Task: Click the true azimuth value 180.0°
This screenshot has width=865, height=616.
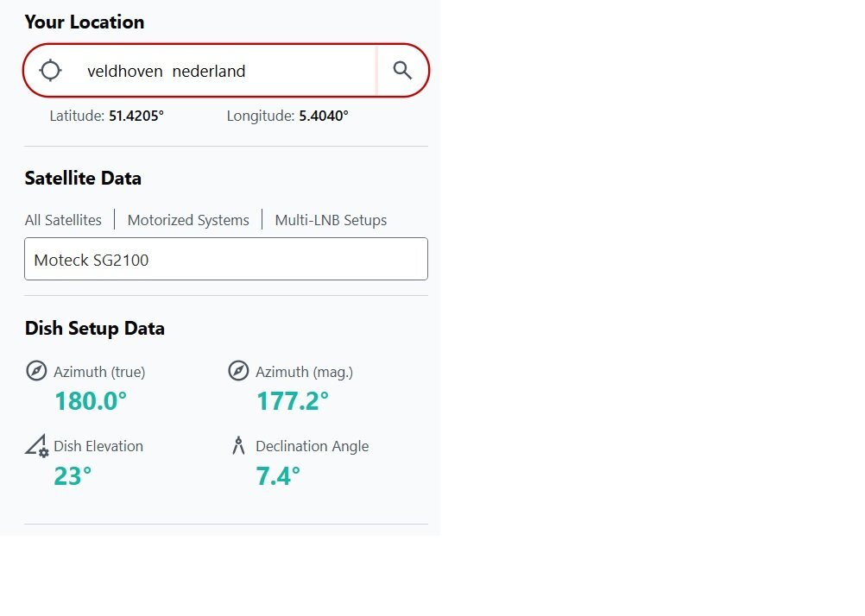Action: (x=91, y=401)
